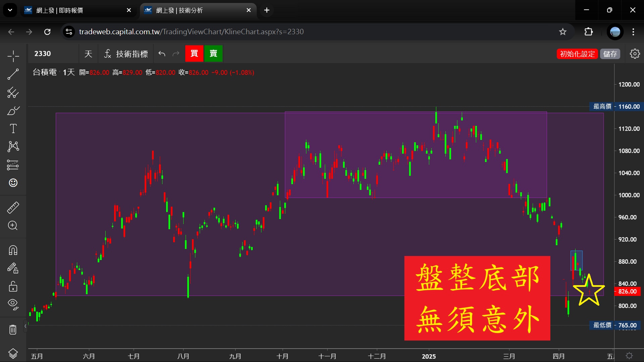Choose the ruler measure tool
This screenshot has height=362, width=644.
click(13, 208)
